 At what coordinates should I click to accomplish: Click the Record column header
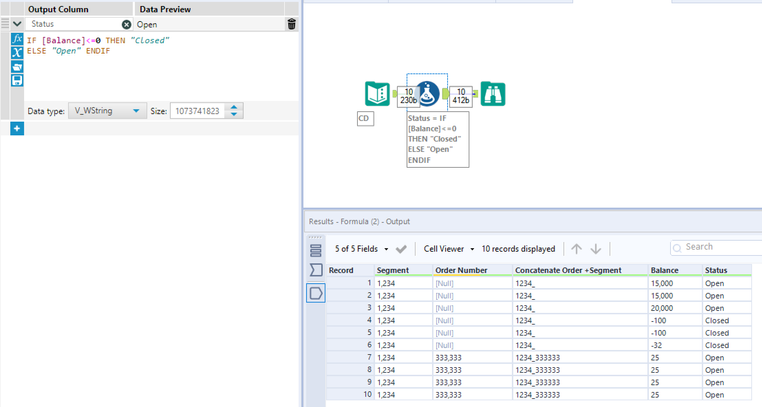(x=350, y=271)
